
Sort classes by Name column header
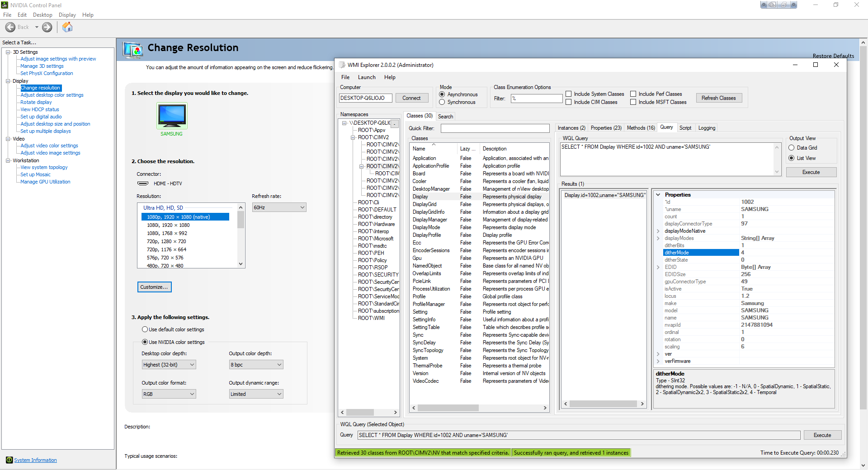click(433, 149)
